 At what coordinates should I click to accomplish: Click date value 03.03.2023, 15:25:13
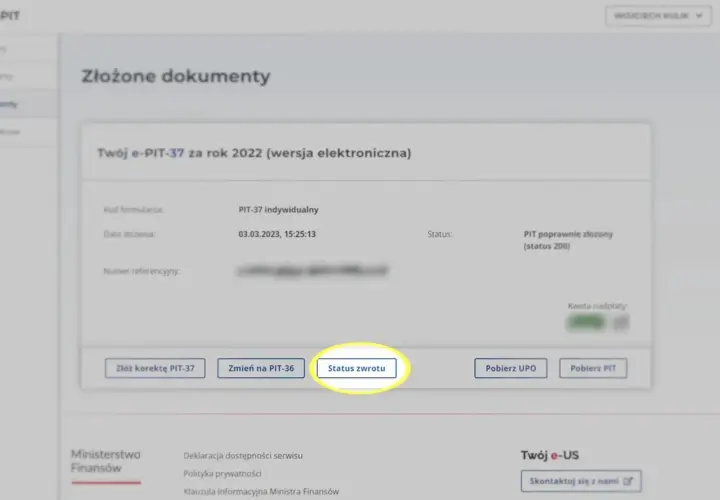(x=277, y=234)
